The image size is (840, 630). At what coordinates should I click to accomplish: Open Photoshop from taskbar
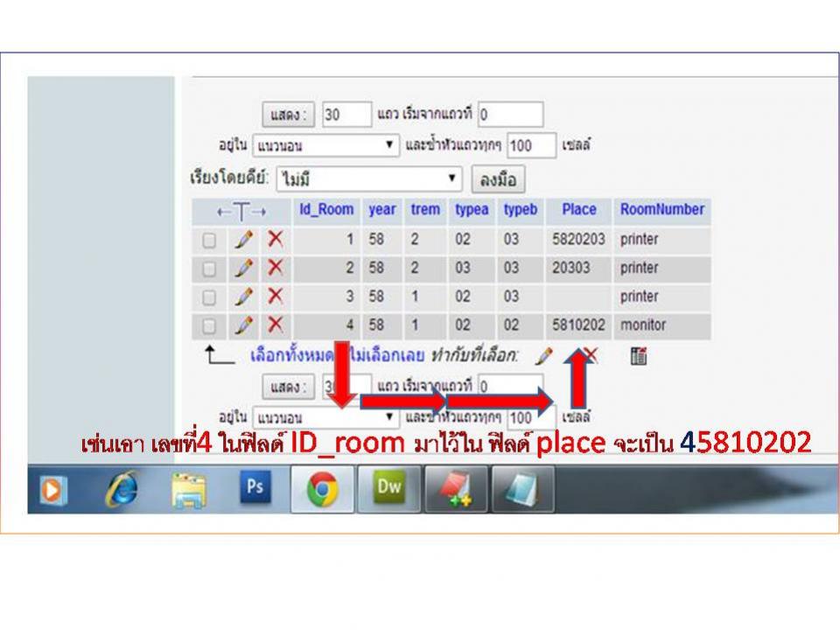click(x=255, y=487)
